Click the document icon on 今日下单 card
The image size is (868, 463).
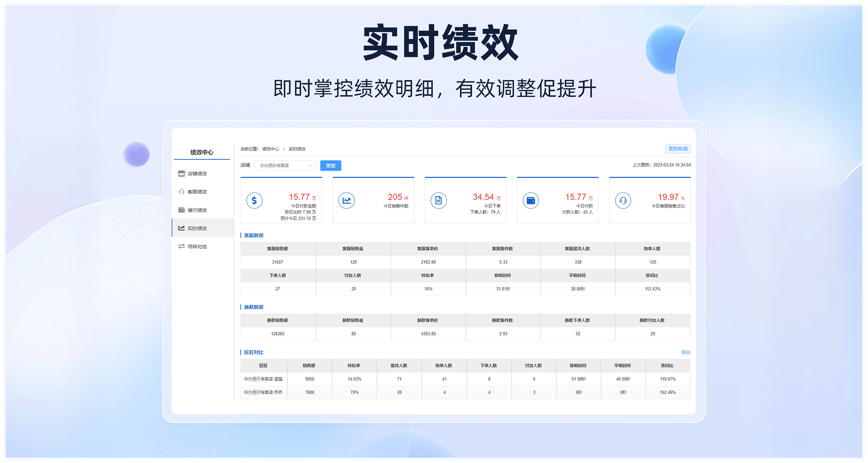point(438,200)
